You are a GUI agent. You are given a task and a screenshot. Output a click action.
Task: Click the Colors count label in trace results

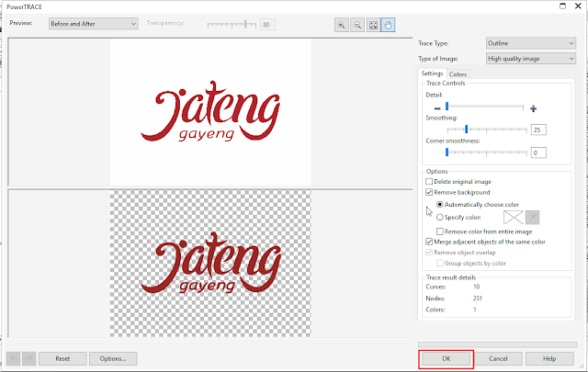click(435, 310)
